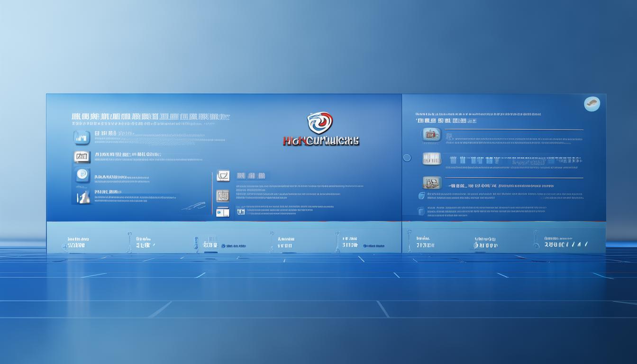
Task: Toggle the circular radio button on the right panel edge
Action: 407,158
